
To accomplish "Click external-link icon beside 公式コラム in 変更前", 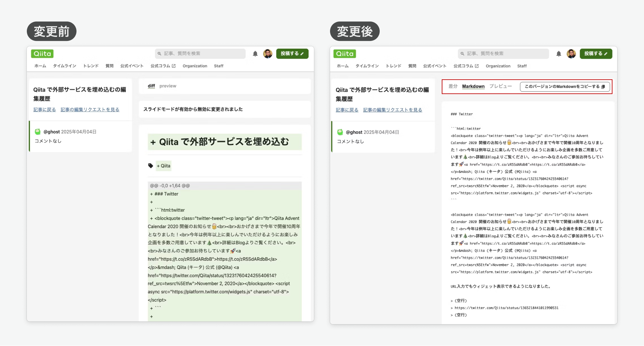I will pos(174,66).
